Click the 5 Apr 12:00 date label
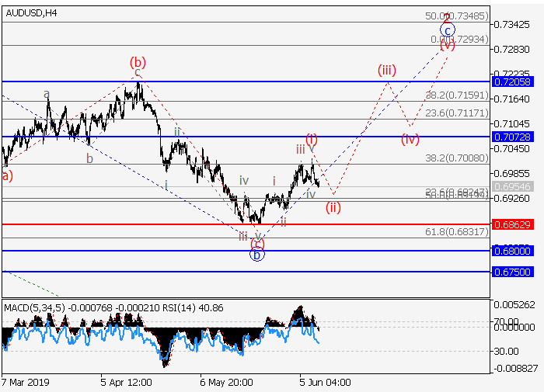Screen dimensions: 544x392 pyautogui.click(x=125, y=383)
